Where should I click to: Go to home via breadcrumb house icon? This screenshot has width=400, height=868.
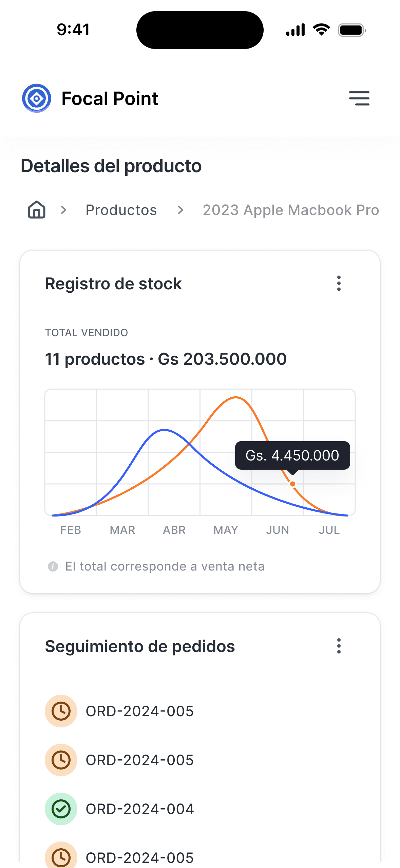(x=37, y=210)
